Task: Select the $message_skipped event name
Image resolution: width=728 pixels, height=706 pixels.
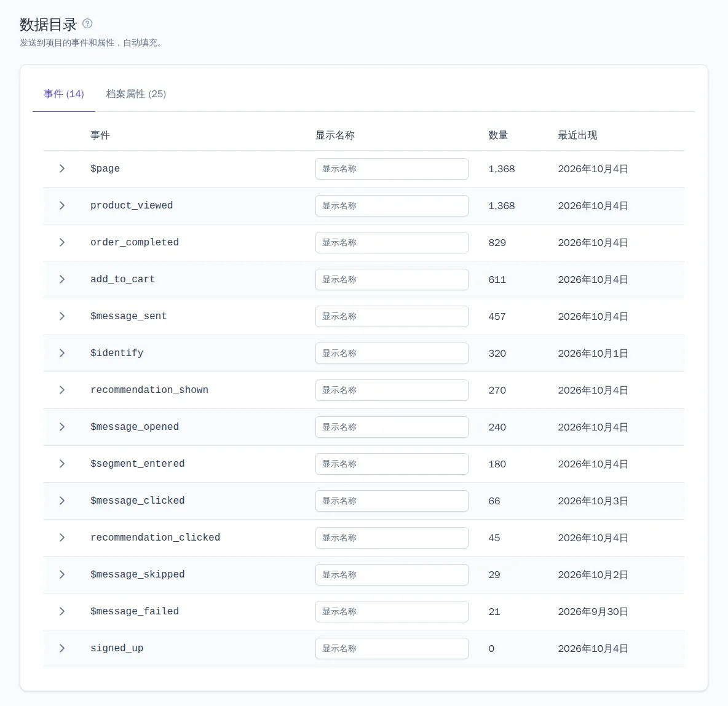Action: click(x=138, y=574)
